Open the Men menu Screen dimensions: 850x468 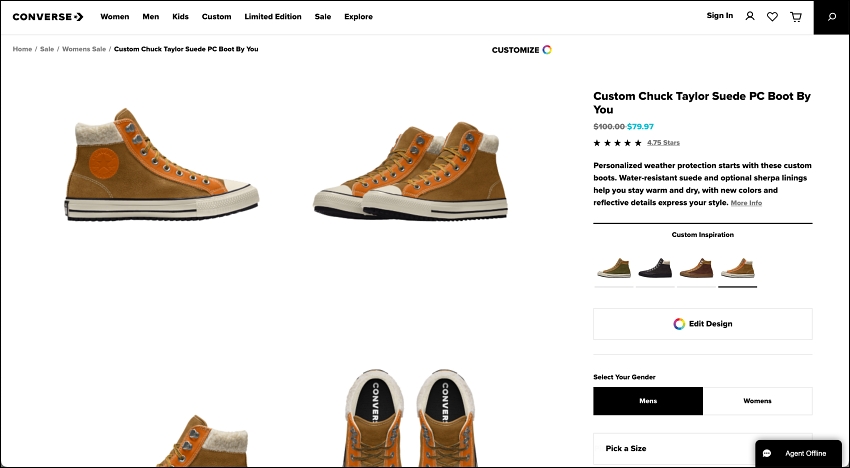click(x=151, y=17)
